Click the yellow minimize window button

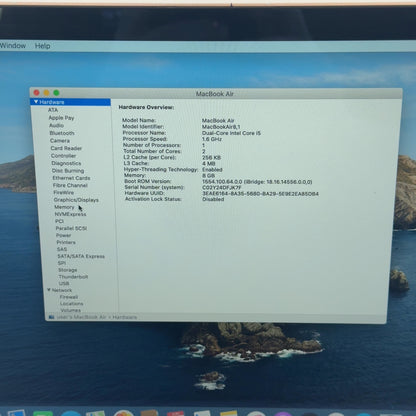[x=46, y=93]
